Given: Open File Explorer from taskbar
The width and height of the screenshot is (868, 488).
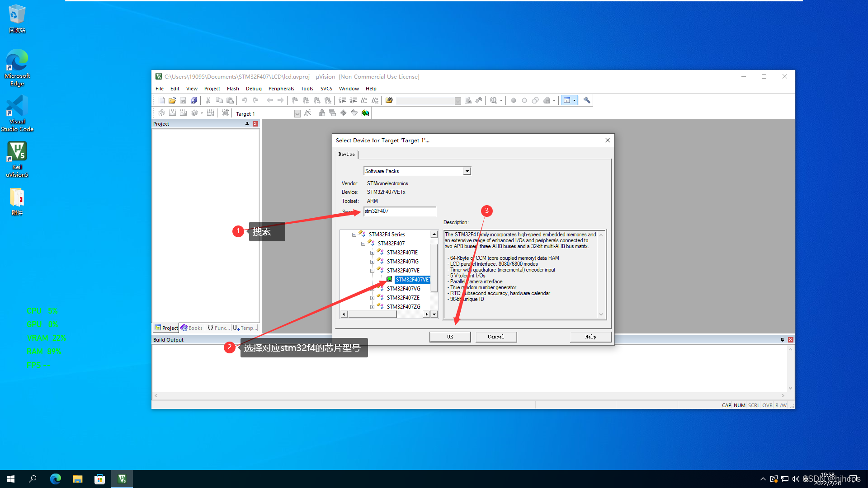Looking at the screenshot, I should coord(77,479).
